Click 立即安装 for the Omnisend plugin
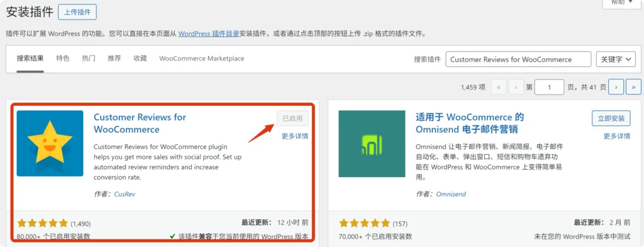This screenshot has height=247, width=644. click(611, 118)
